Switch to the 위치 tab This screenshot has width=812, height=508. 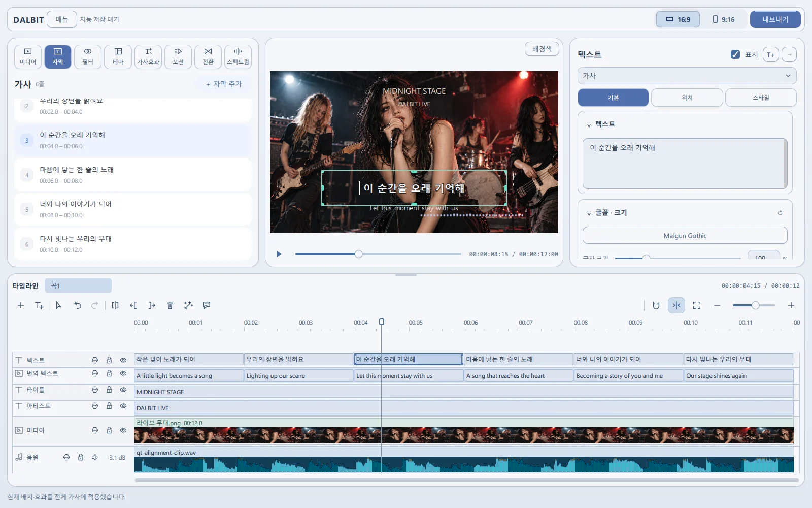687,98
